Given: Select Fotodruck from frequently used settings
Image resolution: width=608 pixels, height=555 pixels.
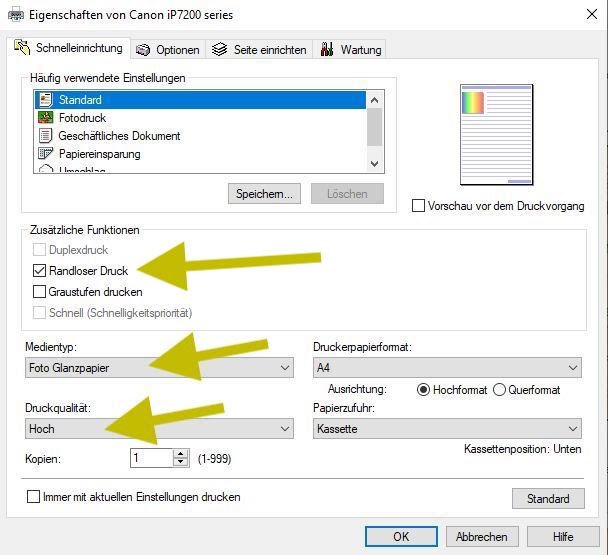Looking at the screenshot, I should click(x=200, y=118).
